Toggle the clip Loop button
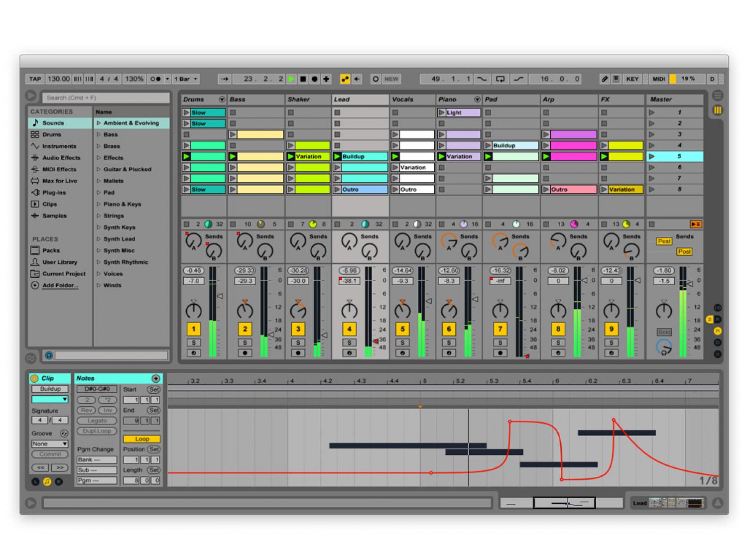 coord(141,439)
